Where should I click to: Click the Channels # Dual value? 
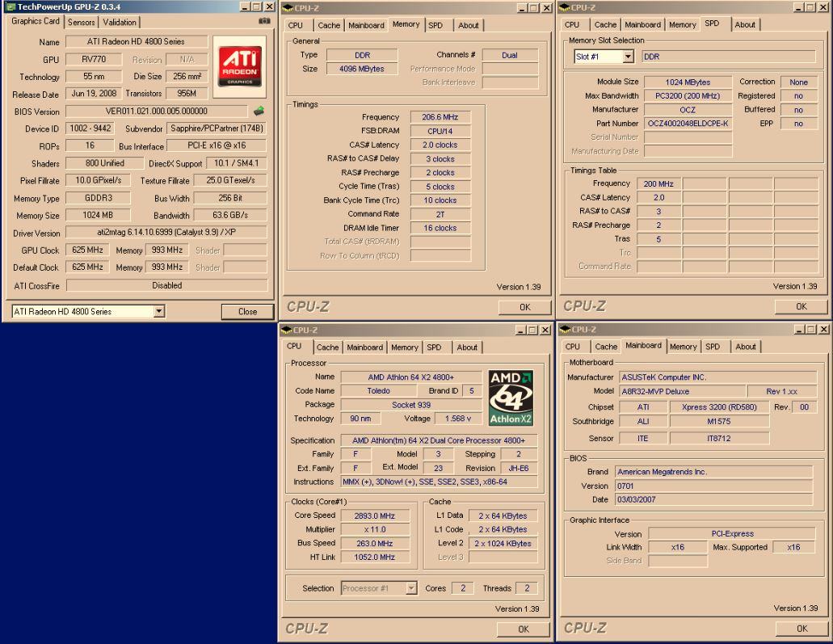tap(510, 55)
